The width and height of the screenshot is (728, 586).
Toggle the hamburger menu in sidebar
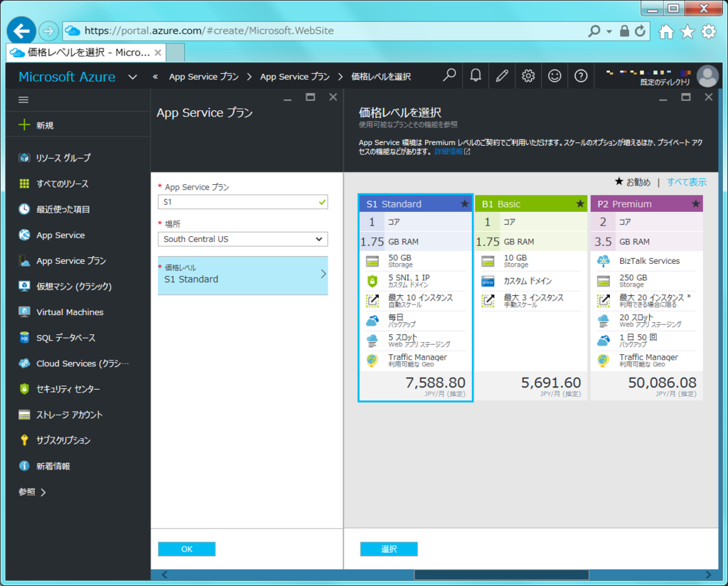(23, 100)
